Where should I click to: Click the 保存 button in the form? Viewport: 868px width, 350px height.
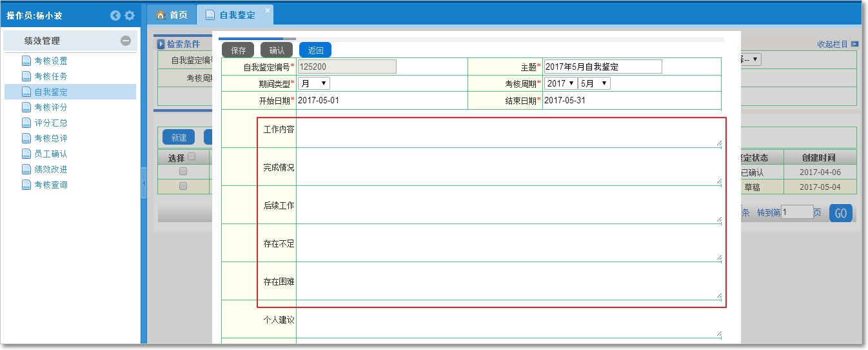(x=238, y=50)
